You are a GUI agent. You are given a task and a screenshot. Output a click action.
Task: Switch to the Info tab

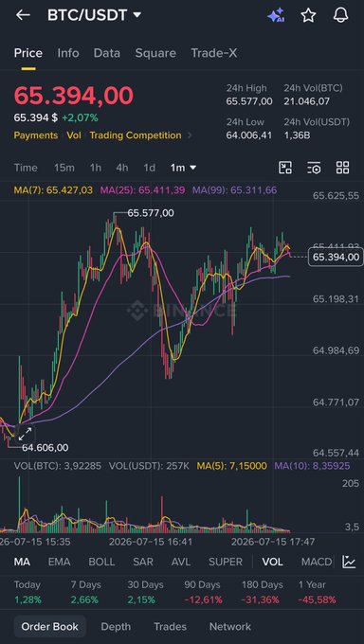point(68,53)
